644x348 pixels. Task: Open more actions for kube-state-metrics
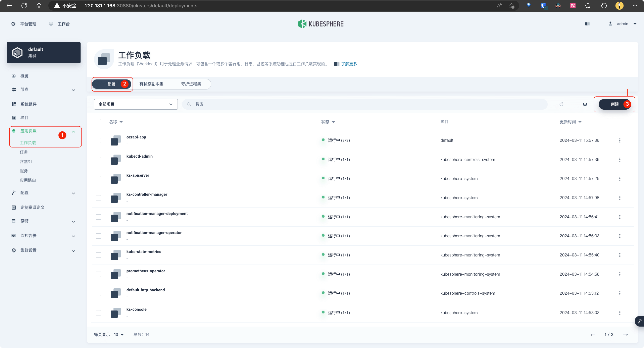point(620,255)
